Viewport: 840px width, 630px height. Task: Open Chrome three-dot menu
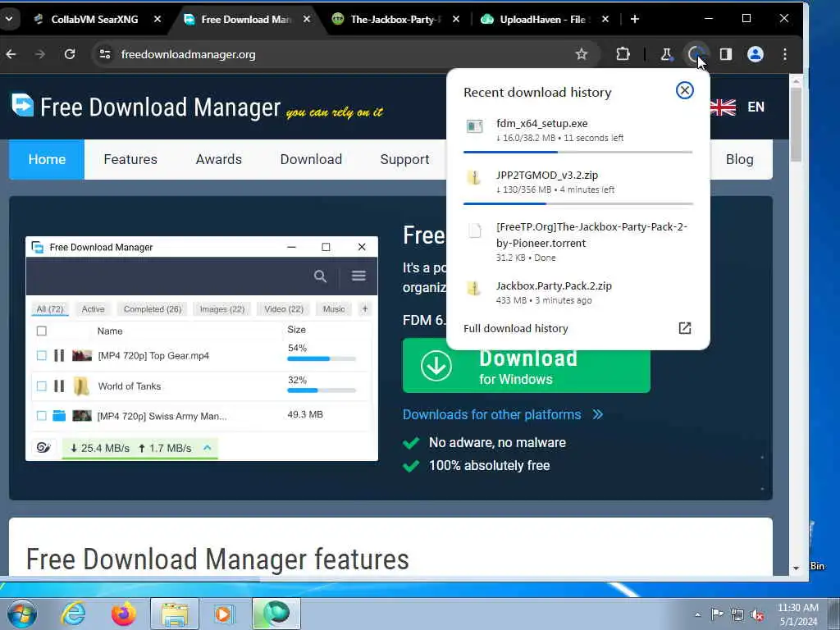(x=785, y=54)
